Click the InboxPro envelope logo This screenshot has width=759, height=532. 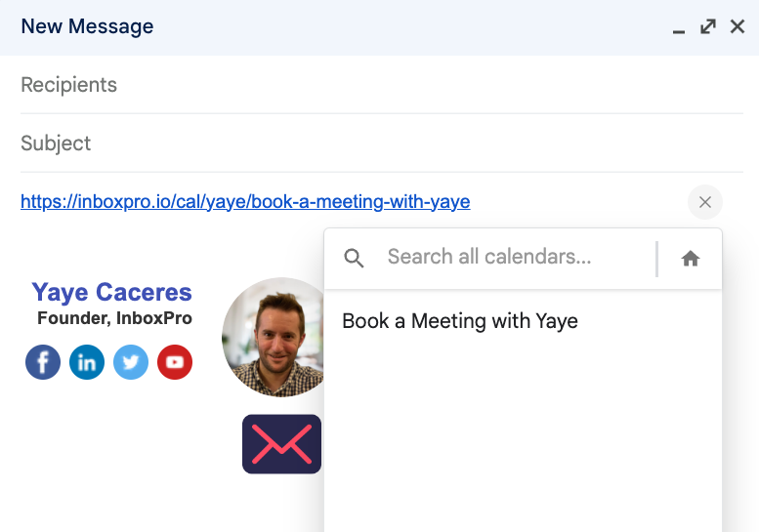tap(281, 444)
